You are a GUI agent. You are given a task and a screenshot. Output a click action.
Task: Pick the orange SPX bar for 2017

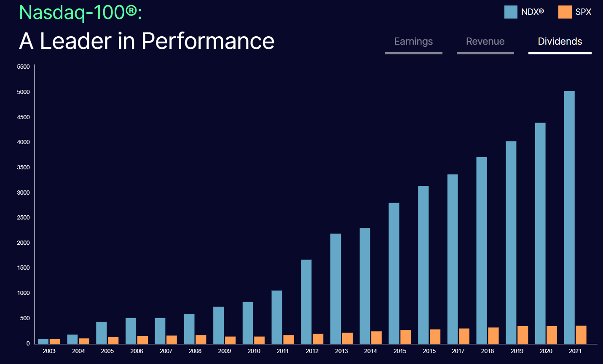(464, 336)
